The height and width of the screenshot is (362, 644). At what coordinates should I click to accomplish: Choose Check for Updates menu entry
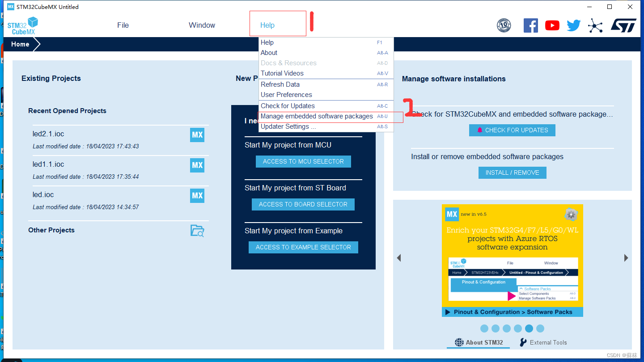(326, 106)
